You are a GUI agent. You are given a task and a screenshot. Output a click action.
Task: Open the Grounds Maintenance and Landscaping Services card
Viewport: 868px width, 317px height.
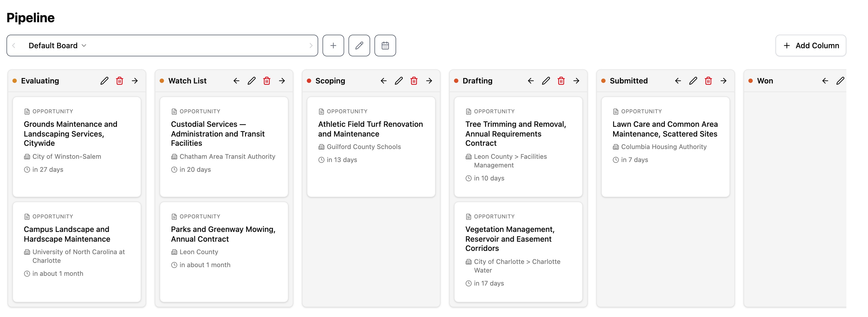tap(77, 147)
